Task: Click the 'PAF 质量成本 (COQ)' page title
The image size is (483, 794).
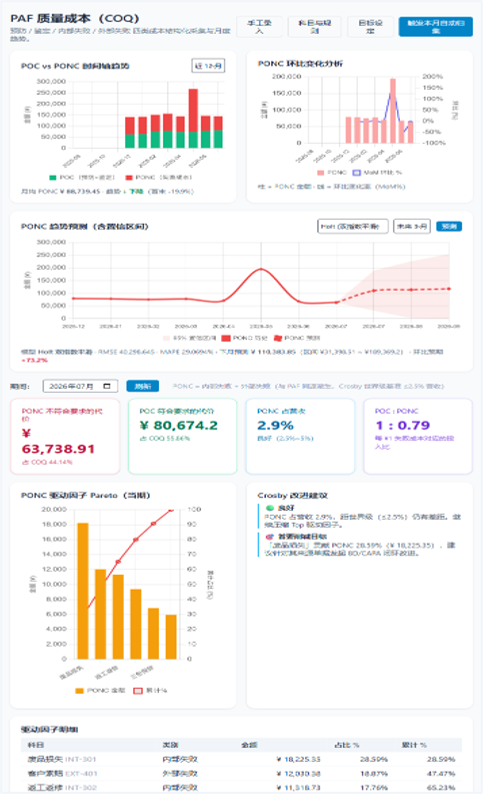Action: click(75, 18)
